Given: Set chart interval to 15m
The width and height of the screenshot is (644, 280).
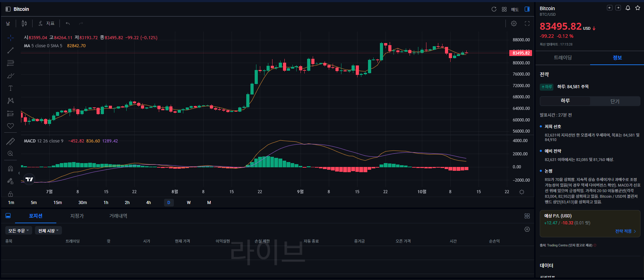Looking at the screenshot, I should click(x=58, y=203).
